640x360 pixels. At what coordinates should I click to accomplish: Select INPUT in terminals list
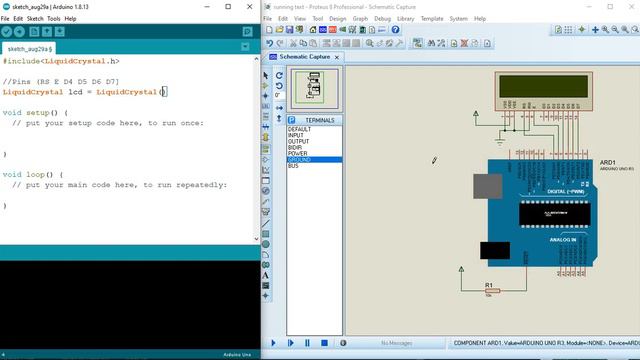point(314,135)
